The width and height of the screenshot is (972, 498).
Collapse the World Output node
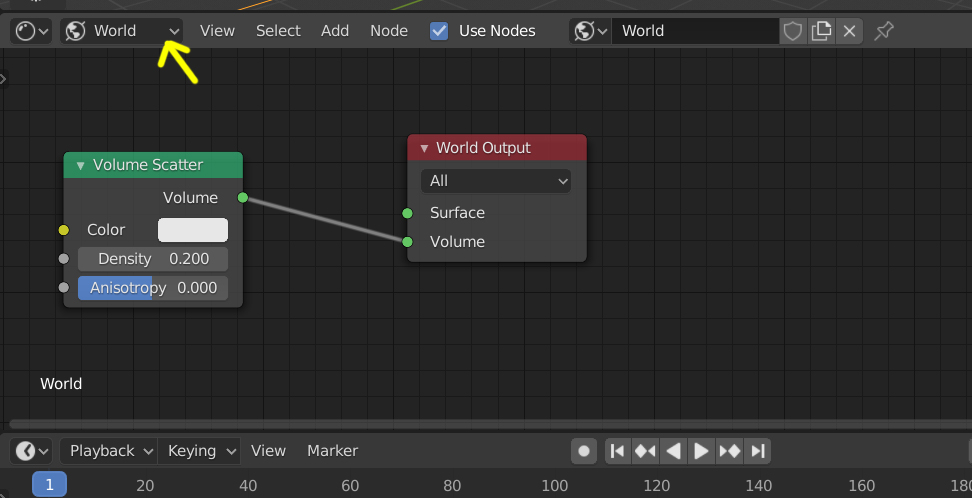[424, 148]
